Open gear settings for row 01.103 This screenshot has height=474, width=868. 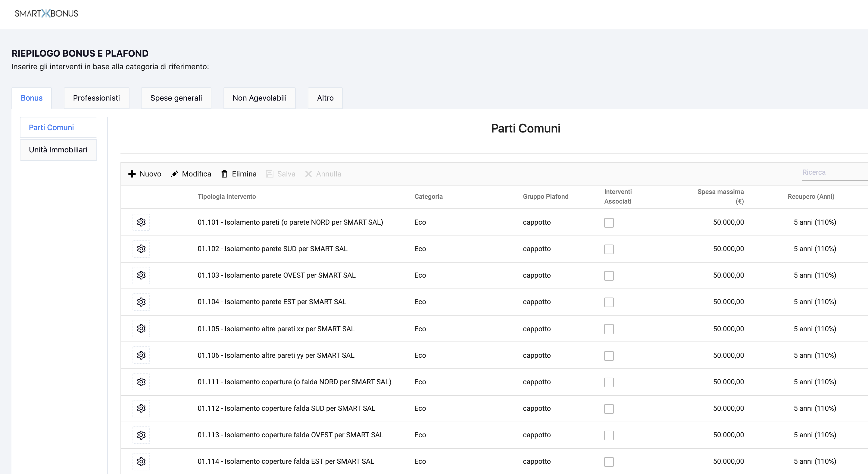[141, 276]
